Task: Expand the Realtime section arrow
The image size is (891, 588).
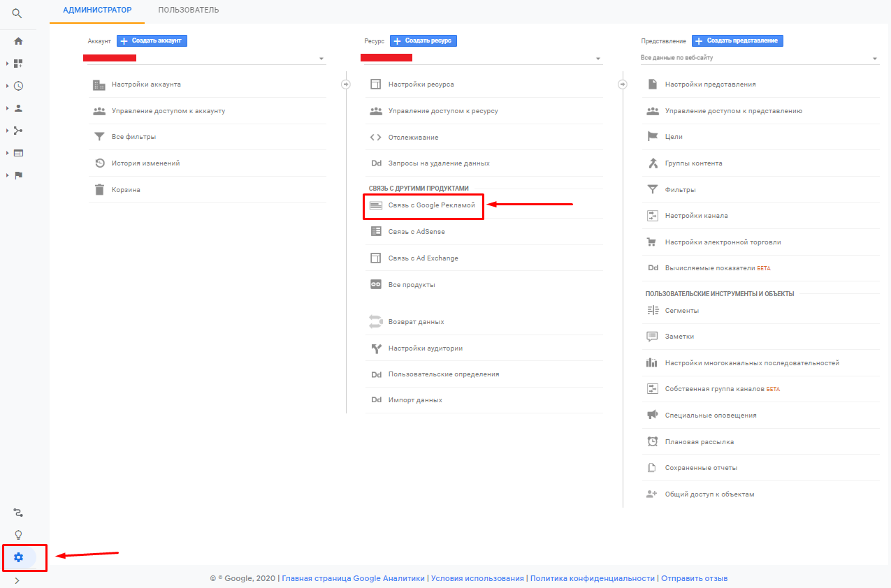Action: coord(7,86)
